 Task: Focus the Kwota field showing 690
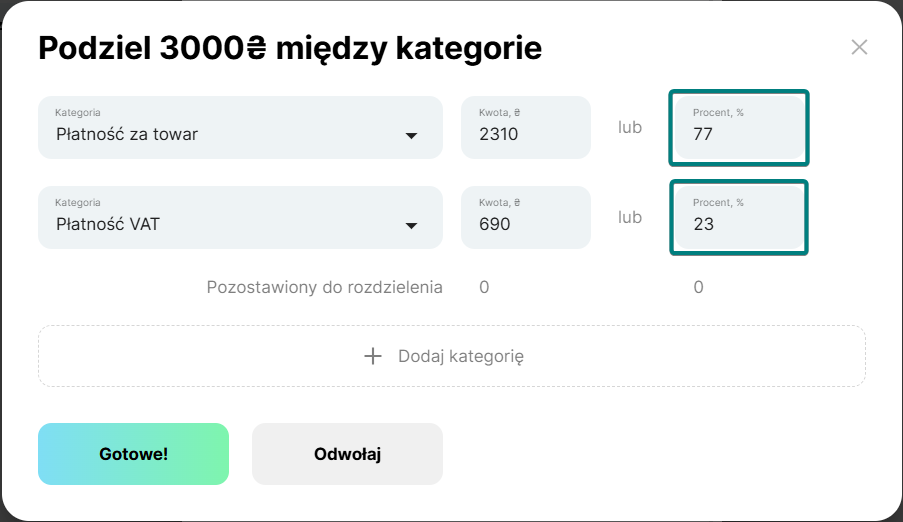tap(525, 218)
